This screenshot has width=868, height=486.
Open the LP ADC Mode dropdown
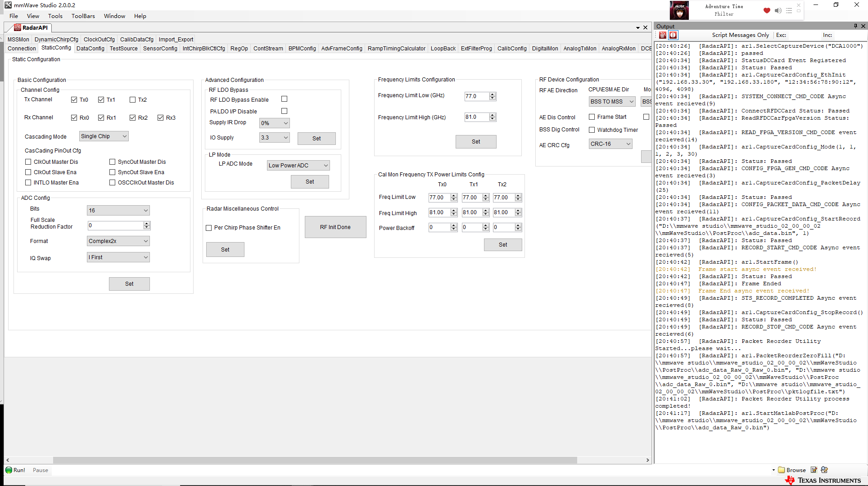click(x=298, y=166)
